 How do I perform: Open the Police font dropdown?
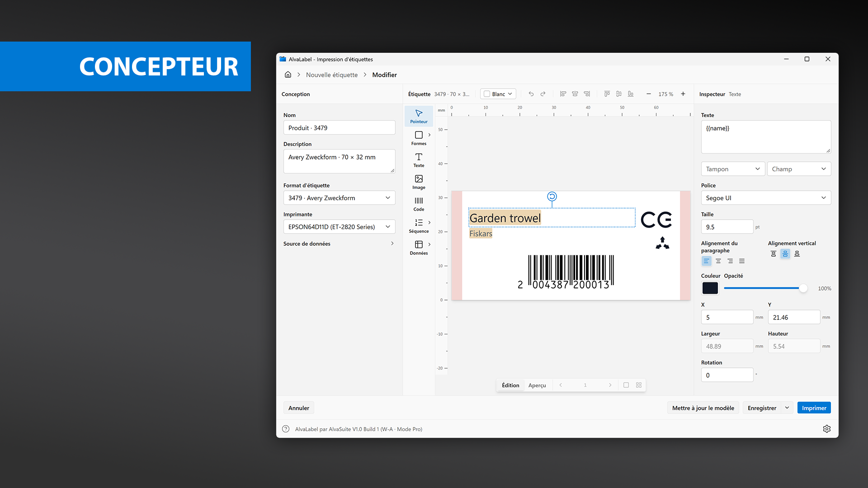[x=766, y=198]
